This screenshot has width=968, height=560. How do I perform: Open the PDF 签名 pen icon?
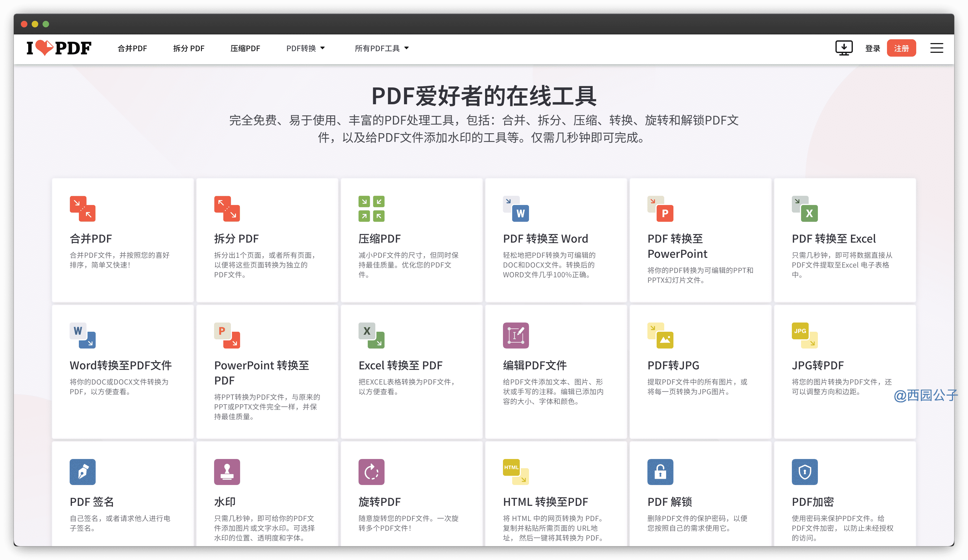(x=83, y=472)
